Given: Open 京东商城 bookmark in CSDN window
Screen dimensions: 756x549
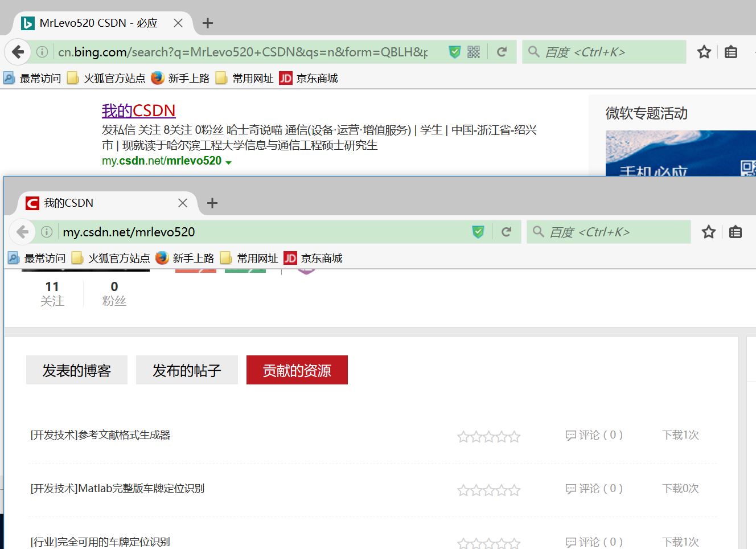Looking at the screenshot, I should 314,258.
